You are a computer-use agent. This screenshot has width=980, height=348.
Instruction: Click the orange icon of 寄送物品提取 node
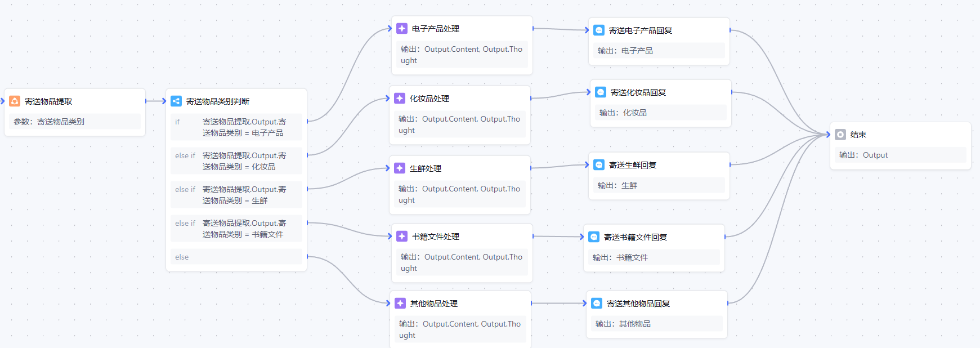click(x=15, y=101)
